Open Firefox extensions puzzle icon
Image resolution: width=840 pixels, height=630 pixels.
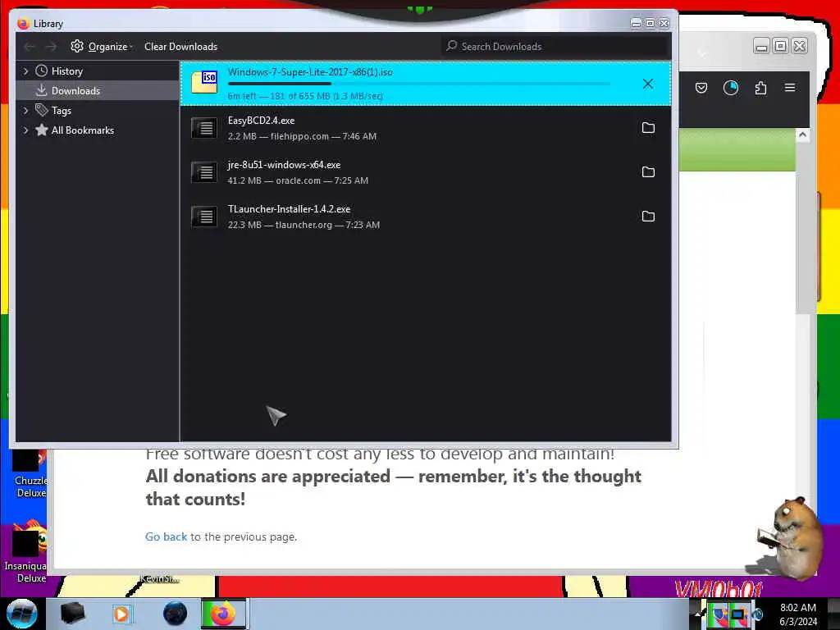click(760, 88)
